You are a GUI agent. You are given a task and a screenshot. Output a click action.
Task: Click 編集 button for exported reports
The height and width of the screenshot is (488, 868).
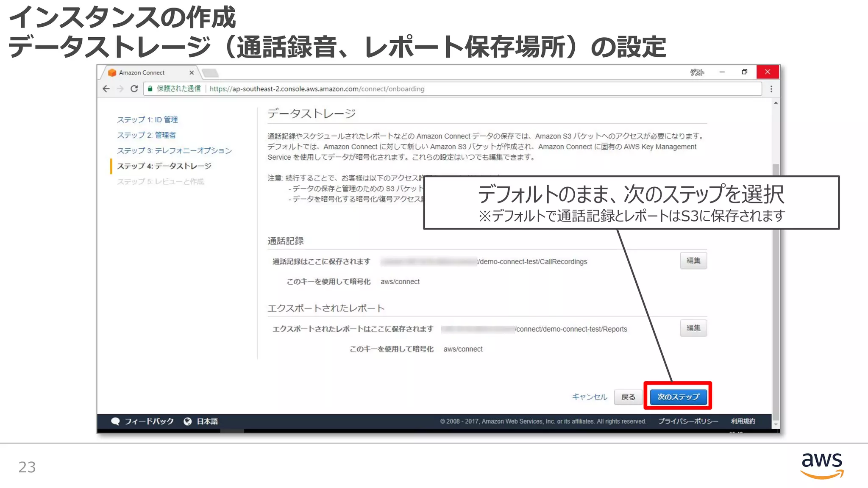tap(693, 328)
